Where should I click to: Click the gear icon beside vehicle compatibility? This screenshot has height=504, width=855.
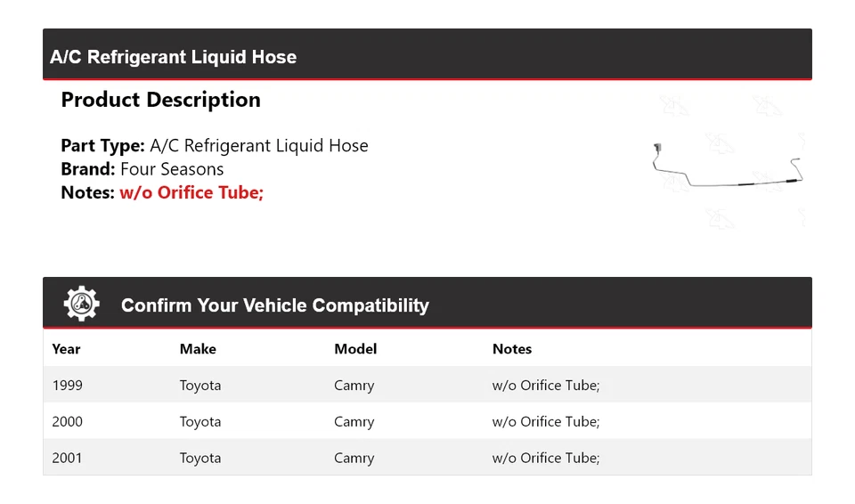[81, 305]
